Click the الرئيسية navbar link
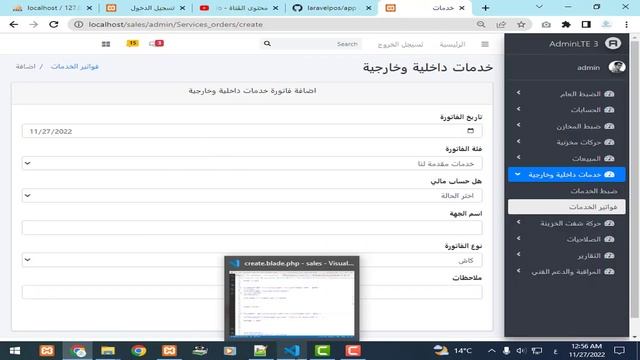Screen dimensions: 640x360 452,44
